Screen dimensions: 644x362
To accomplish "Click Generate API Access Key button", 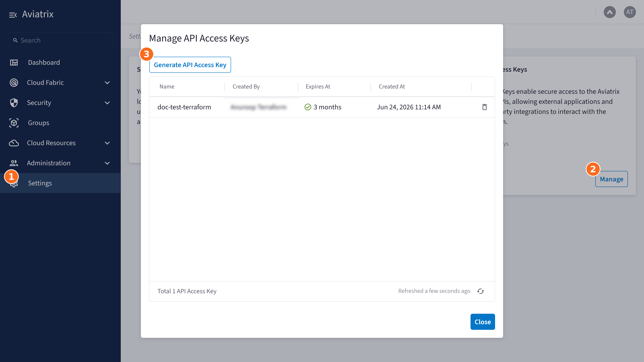I will tap(190, 65).
